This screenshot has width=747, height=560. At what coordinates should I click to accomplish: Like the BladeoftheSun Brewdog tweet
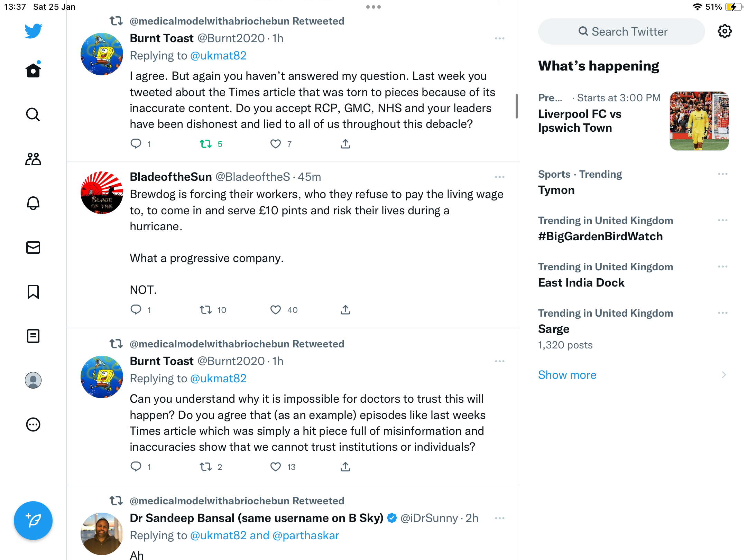pos(275,310)
